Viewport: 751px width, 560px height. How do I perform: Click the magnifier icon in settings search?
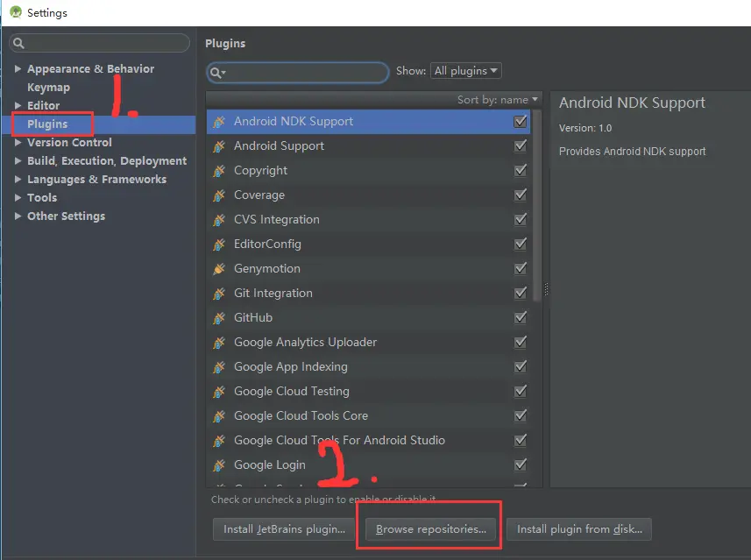tap(18, 43)
